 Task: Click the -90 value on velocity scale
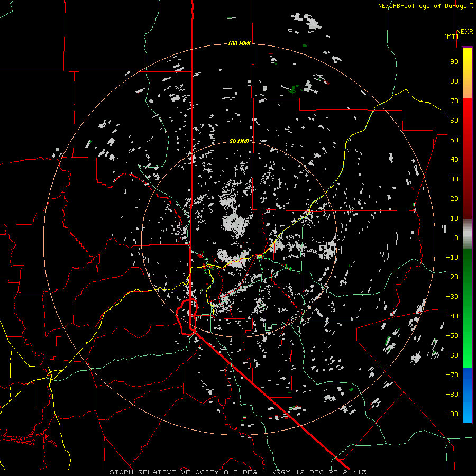tap(452, 414)
